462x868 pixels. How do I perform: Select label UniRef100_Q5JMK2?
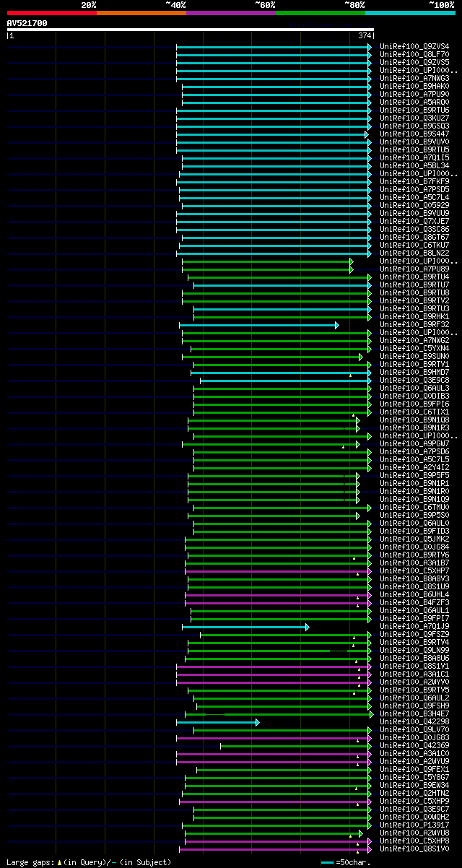414,539
